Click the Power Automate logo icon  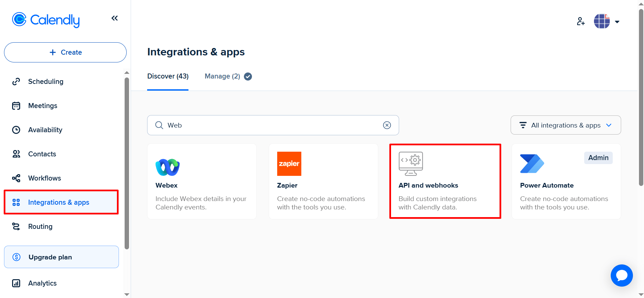[532, 164]
